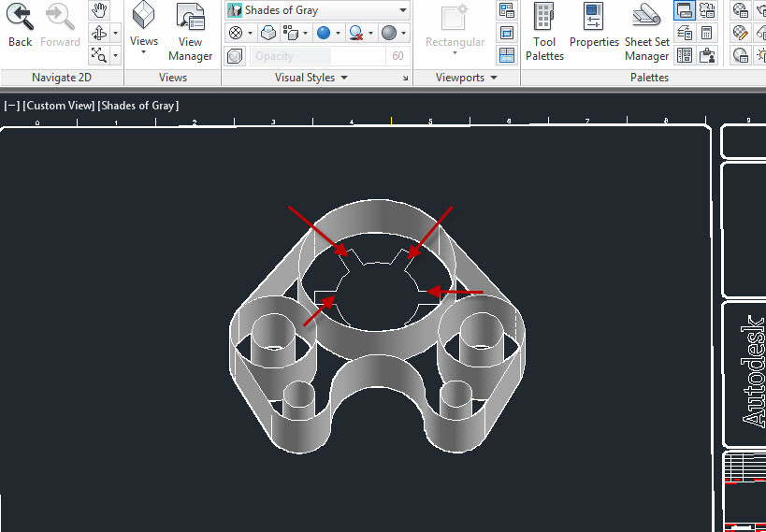Open the [Shades of Gray] viewport style menu
766x532 pixels.
pos(138,106)
